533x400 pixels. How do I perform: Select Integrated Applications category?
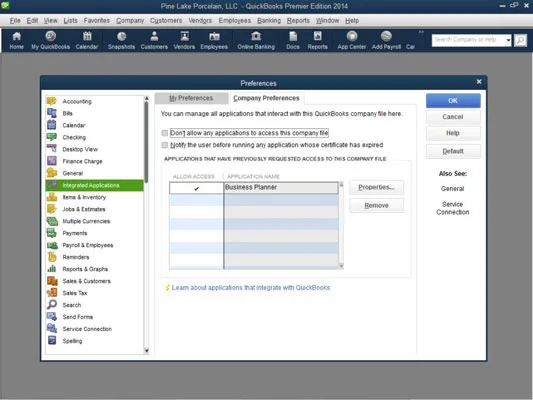point(94,185)
